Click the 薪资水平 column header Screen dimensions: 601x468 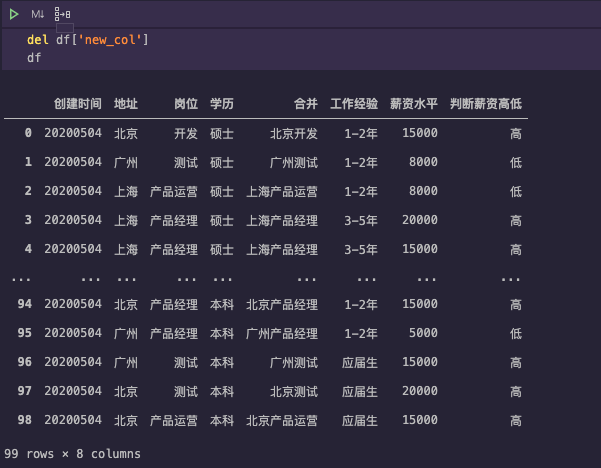(x=414, y=104)
